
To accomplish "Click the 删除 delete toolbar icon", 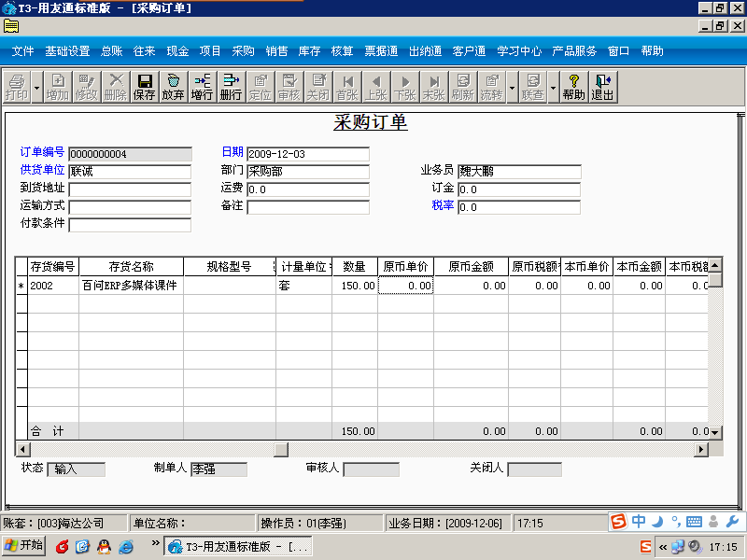I will coord(116,87).
